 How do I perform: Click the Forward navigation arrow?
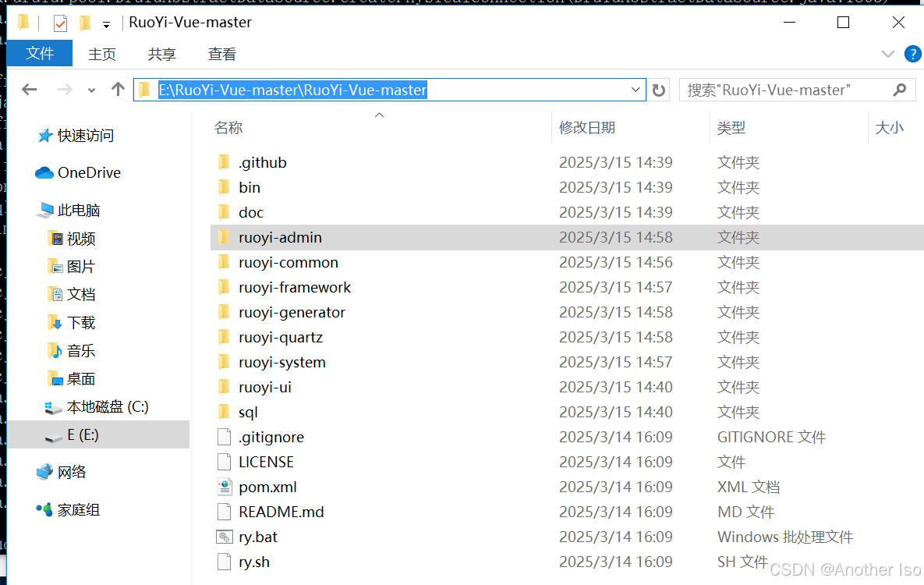pos(65,90)
